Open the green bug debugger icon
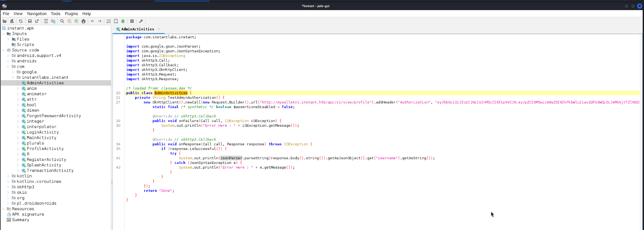Image resolution: width=644 pixels, height=230 pixels. 123,21
